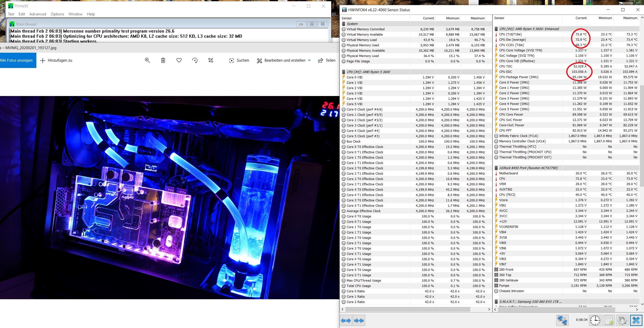Click the 'Hinzufügen zu' button

click(56, 60)
